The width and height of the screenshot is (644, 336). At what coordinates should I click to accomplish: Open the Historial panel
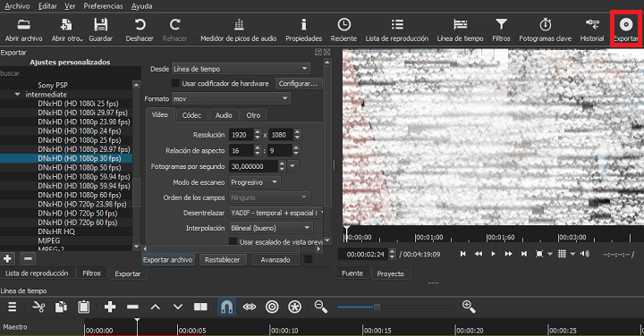click(x=592, y=30)
